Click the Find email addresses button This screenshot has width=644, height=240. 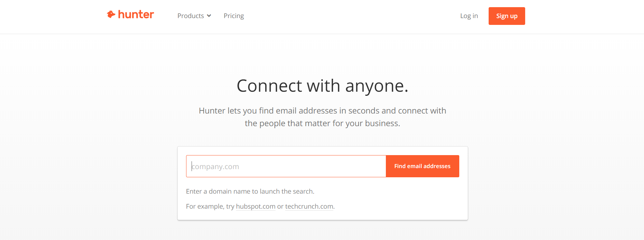tap(422, 166)
